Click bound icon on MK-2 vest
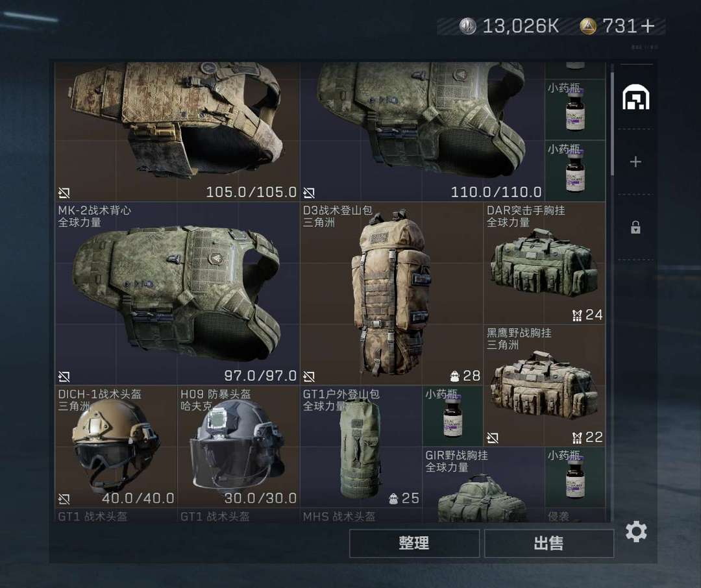701x588 pixels. 64,376
